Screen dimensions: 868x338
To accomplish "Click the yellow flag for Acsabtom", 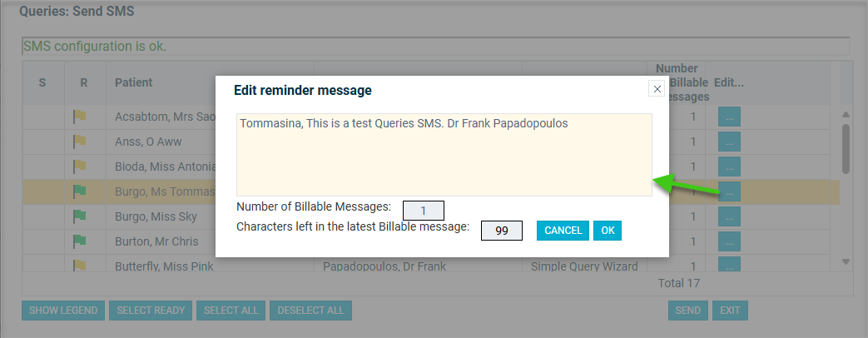I will coord(80,117).
